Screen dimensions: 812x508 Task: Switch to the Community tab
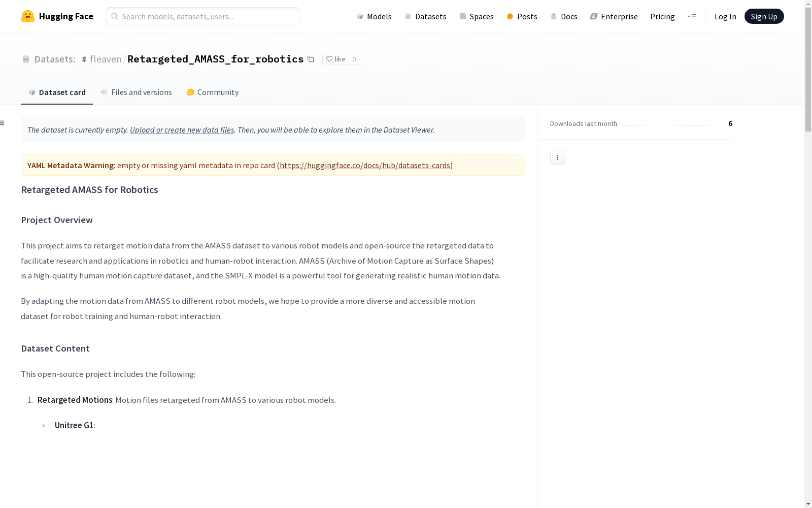pos(212,92)
